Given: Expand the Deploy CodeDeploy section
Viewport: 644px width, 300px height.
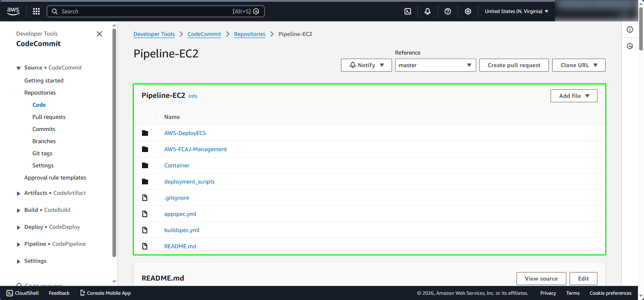Looking at the screenshot, I should click(19, 227).
